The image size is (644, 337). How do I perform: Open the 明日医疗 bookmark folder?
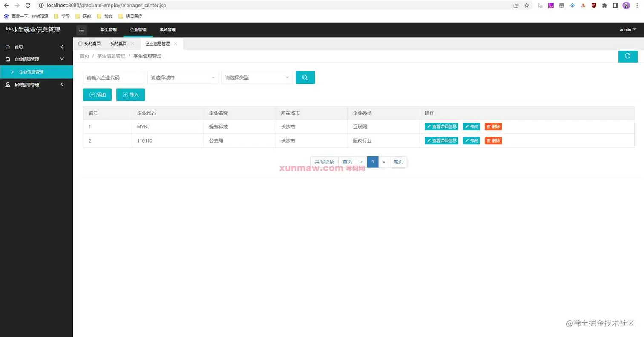tap(130, 16)
